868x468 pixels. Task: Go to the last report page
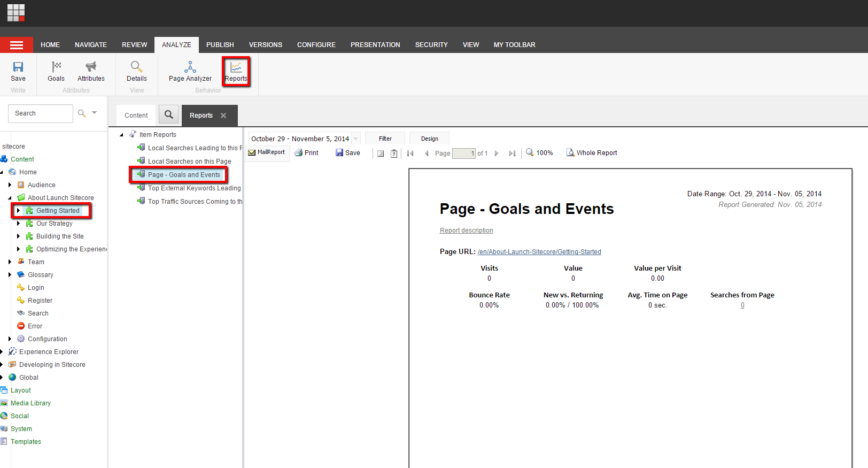pyautogui.click(x=512, y=154)
